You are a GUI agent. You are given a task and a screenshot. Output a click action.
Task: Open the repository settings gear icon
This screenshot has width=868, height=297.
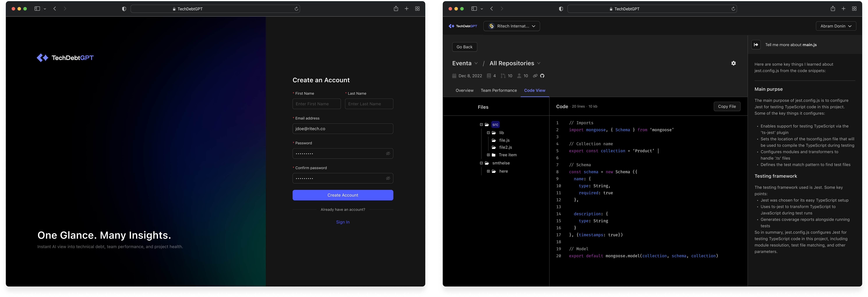(x=733, y=63)
